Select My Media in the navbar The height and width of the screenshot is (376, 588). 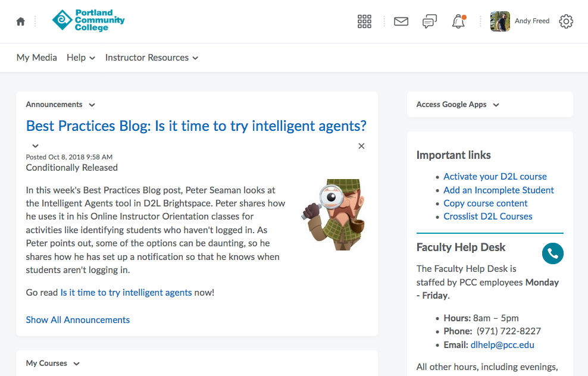37,58
